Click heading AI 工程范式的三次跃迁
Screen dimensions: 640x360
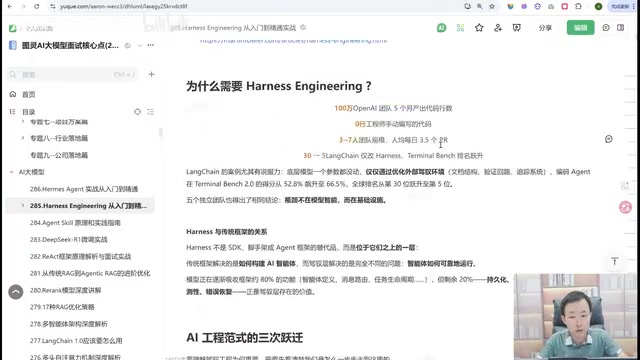coord(244,338)
